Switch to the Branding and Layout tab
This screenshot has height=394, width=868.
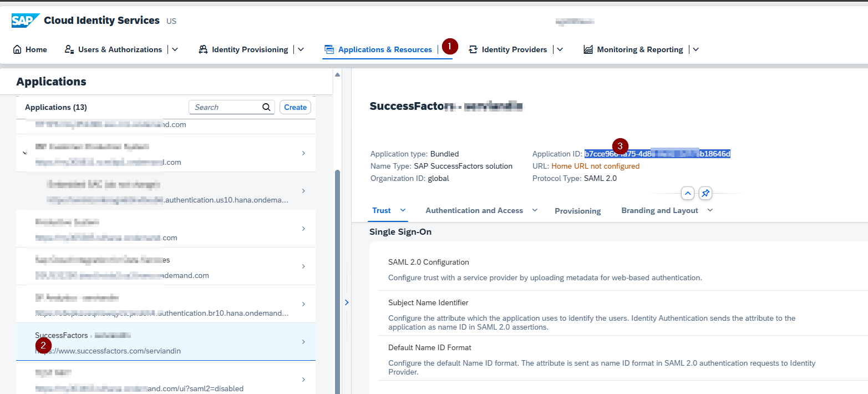tap(659, 210)
